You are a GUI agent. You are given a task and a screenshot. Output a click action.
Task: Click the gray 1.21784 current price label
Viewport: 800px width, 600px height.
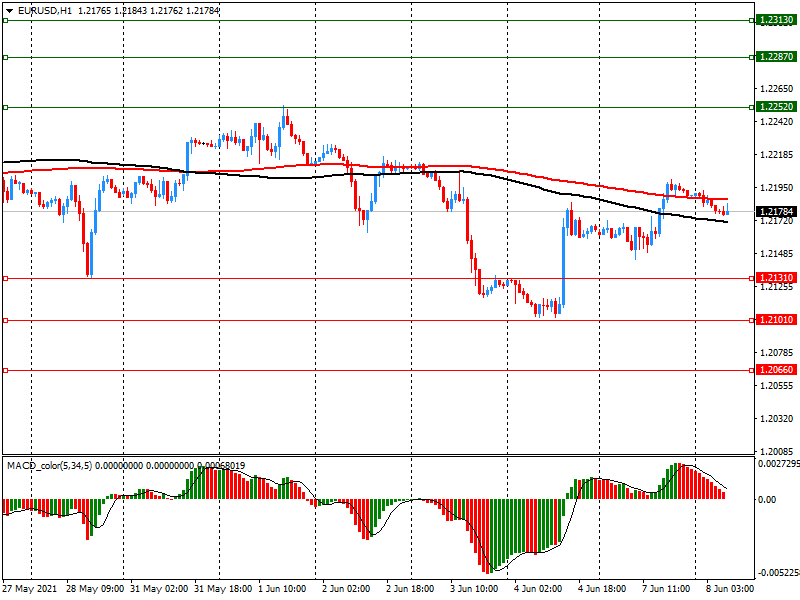coord(775,212)
